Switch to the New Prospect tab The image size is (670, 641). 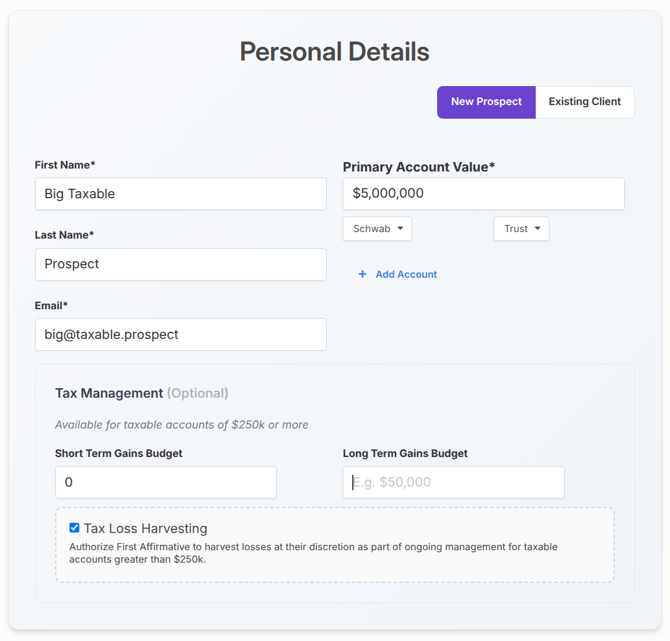click(486, 102)
